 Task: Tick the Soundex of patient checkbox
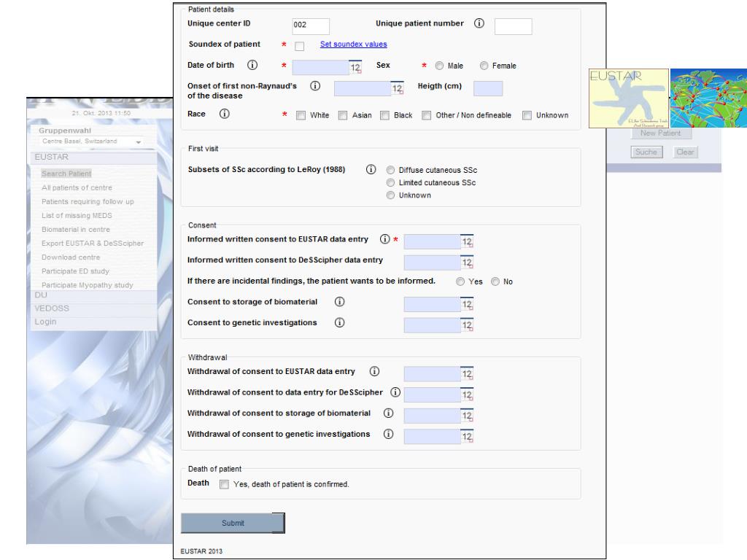300,46
